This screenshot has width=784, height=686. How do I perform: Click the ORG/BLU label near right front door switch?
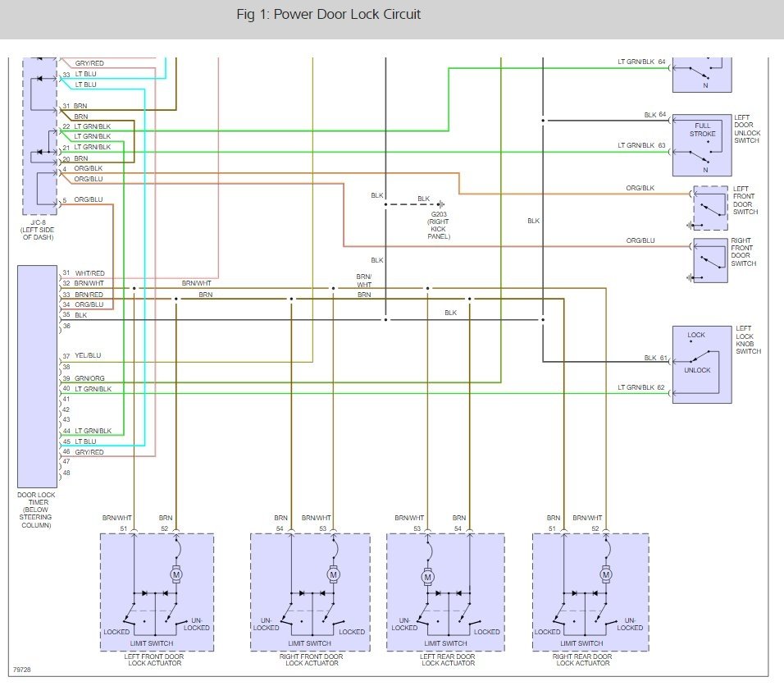[x=640, y=240]
